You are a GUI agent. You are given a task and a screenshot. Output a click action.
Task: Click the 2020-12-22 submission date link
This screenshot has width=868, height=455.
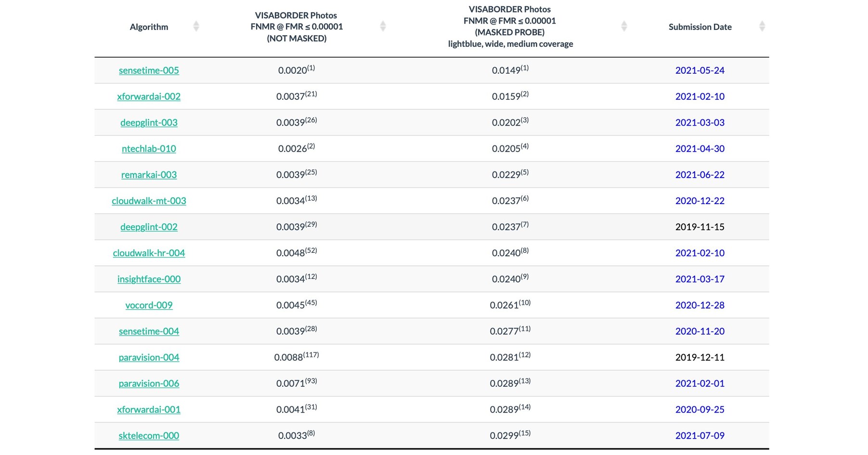point(700,201)
